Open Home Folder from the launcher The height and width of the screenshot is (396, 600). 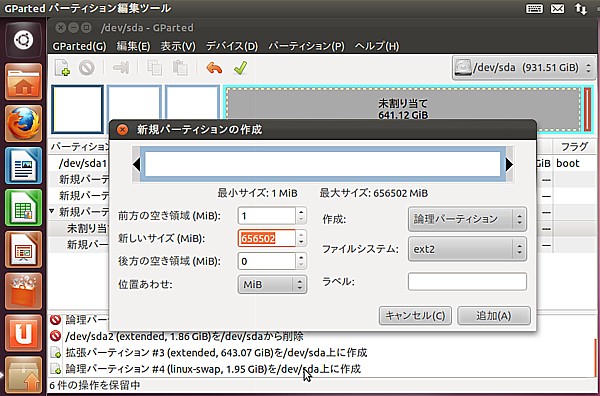pos(23,82)
